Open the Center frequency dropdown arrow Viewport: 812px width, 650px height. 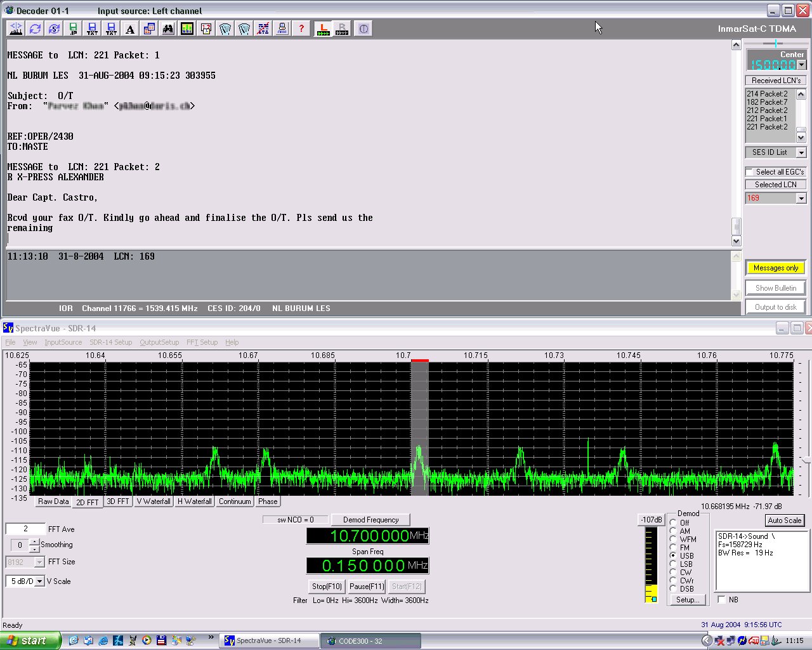pyautogui.click(x=801, y=65)
